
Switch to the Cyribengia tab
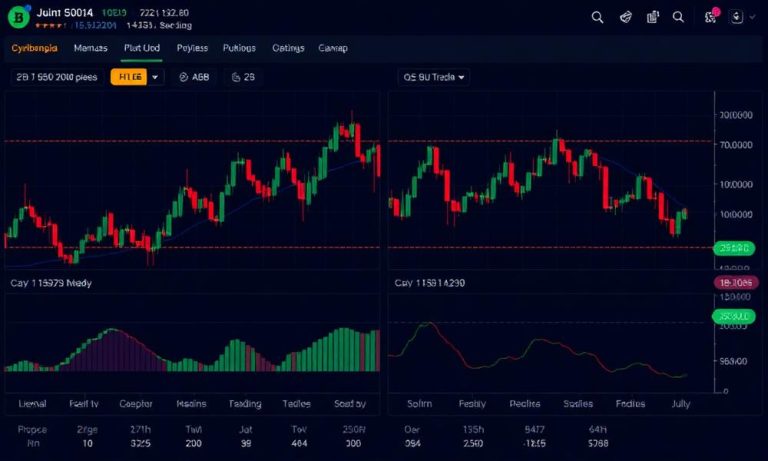34,48
